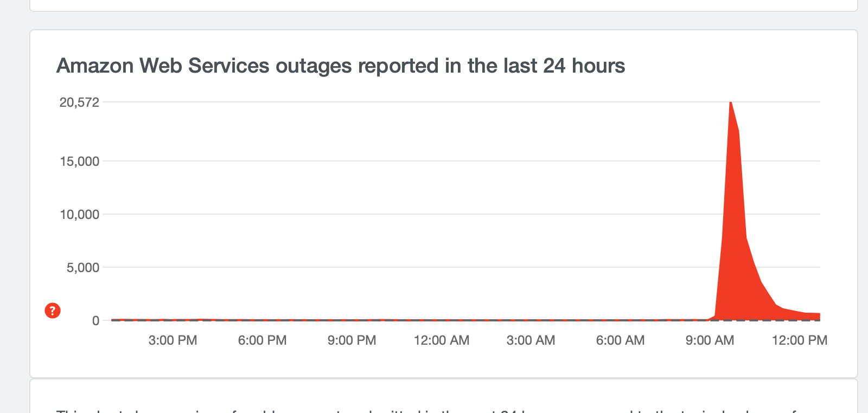Click the Amazon Web Services outages chart title
Screen dimensions: 868x413
(341, 66)
